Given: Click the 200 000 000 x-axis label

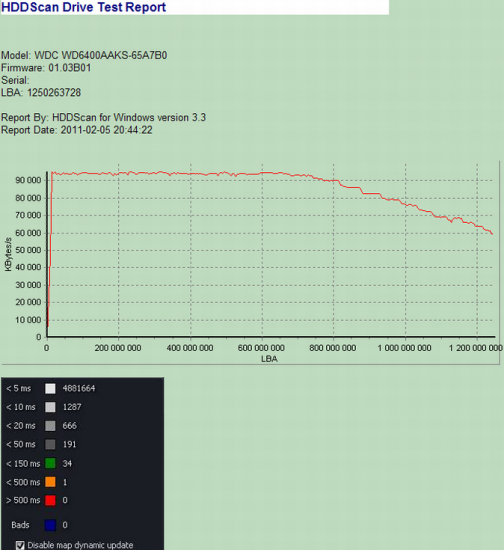Looking at the screenshot, I should 118,348.
